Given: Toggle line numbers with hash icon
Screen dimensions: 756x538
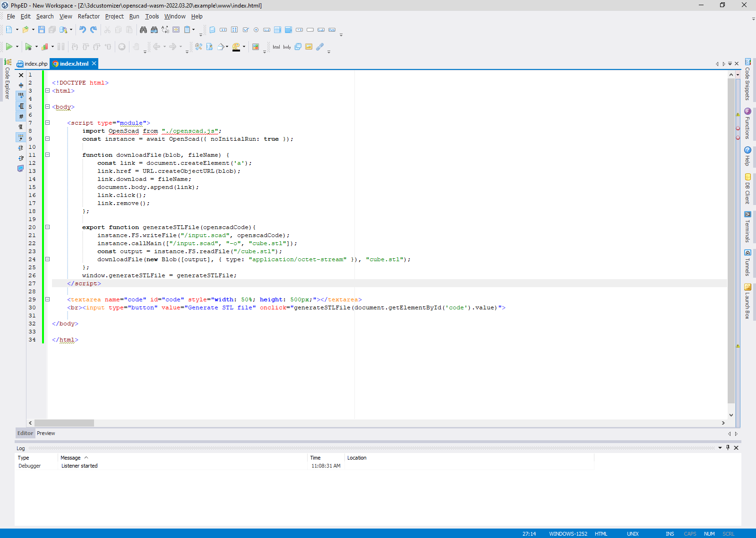Looking at the screenshot, I should point(21,116).
